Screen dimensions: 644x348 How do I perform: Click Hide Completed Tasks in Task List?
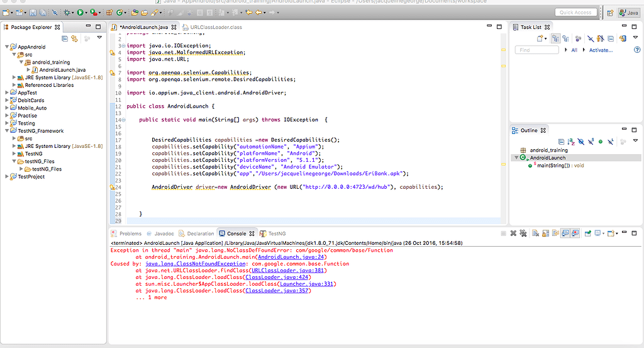(x=591, y=38)
